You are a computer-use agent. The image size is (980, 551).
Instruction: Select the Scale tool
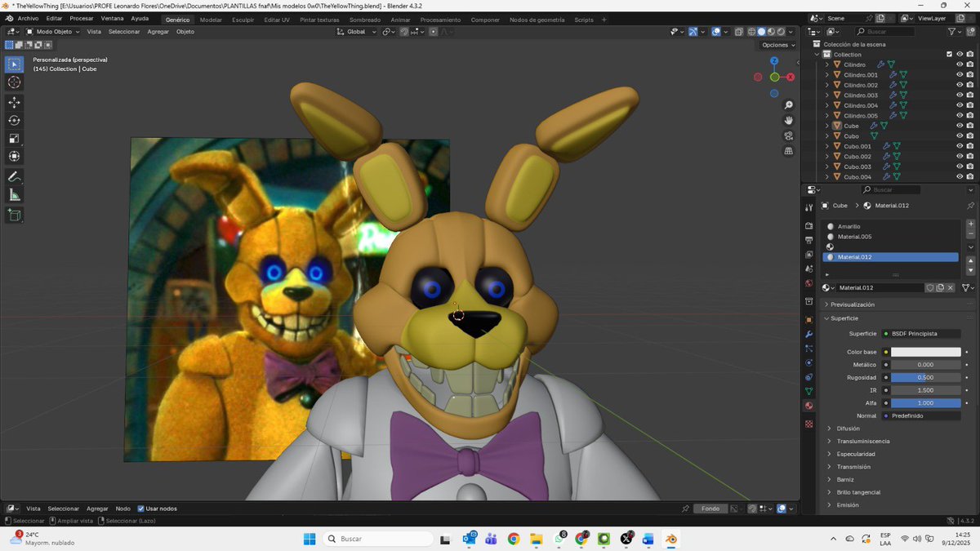coord(14,138)
